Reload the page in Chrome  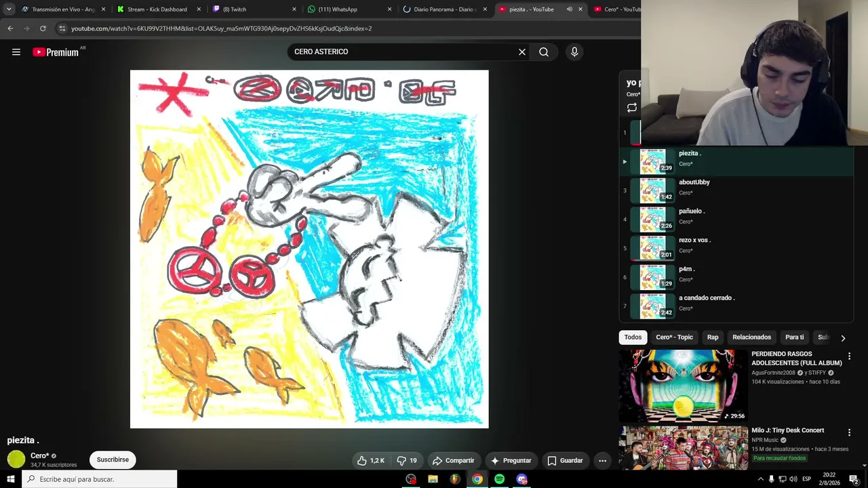43,28
